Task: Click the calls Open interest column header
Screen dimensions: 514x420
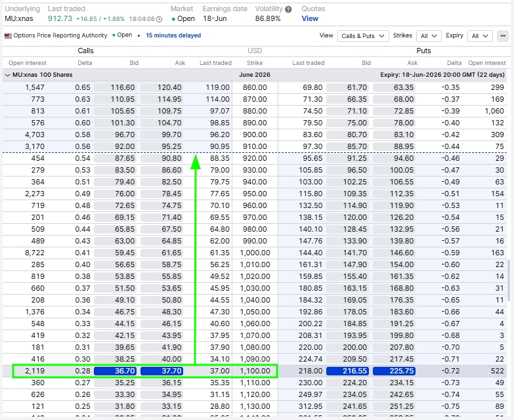Action: 28,63
